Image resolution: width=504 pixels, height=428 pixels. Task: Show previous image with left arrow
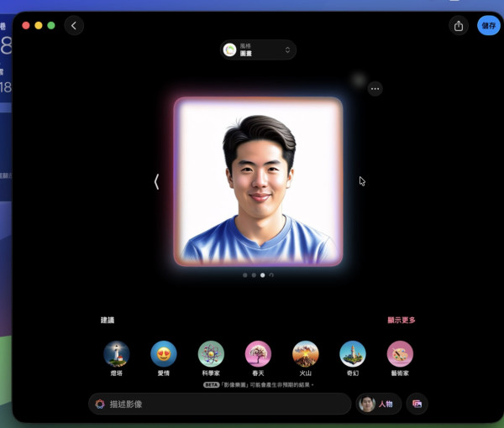[x=156, y=182]
